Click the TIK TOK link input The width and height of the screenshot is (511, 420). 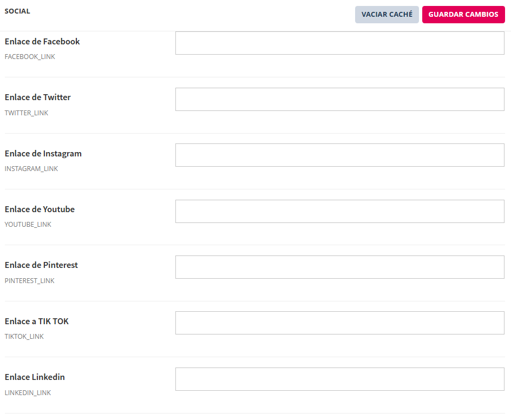[x=339, y=323]
